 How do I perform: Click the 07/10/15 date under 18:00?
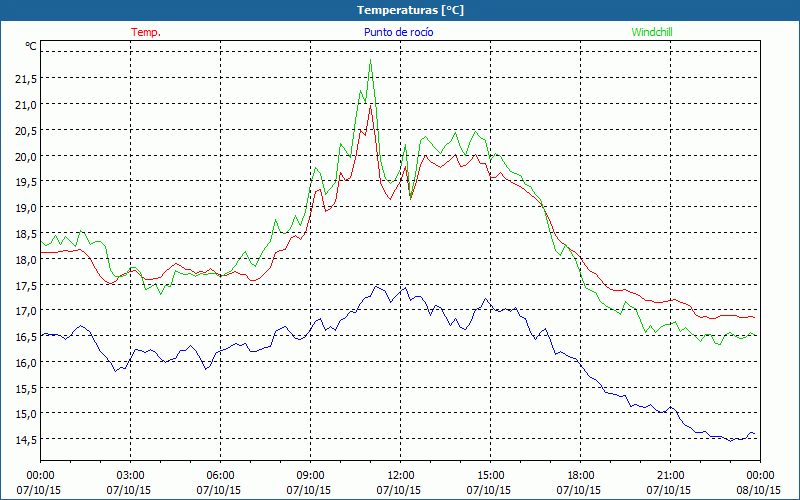[x=579, y=490]
